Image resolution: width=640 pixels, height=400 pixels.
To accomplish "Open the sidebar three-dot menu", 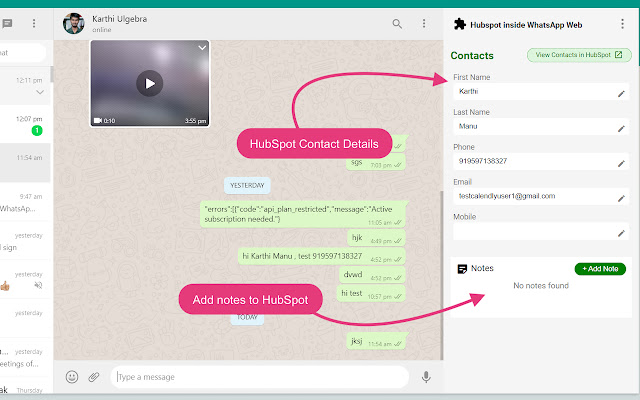I will [34, 24].
